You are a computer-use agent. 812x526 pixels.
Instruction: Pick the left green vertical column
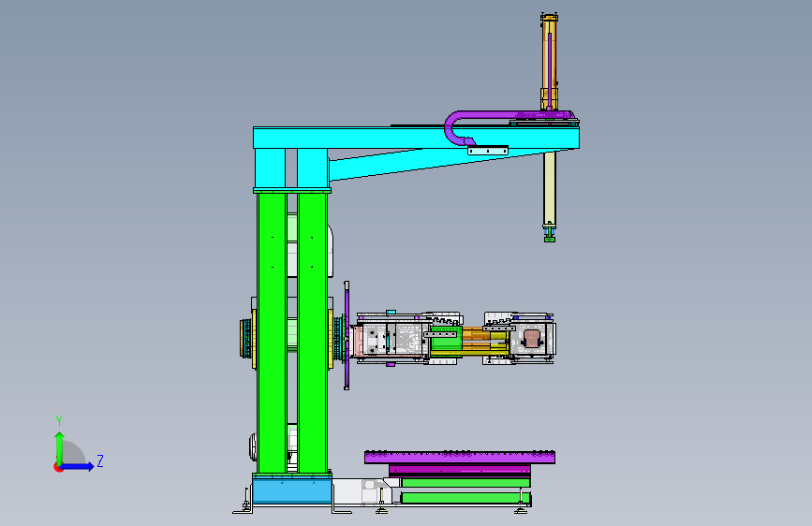[x=272, y=332]
